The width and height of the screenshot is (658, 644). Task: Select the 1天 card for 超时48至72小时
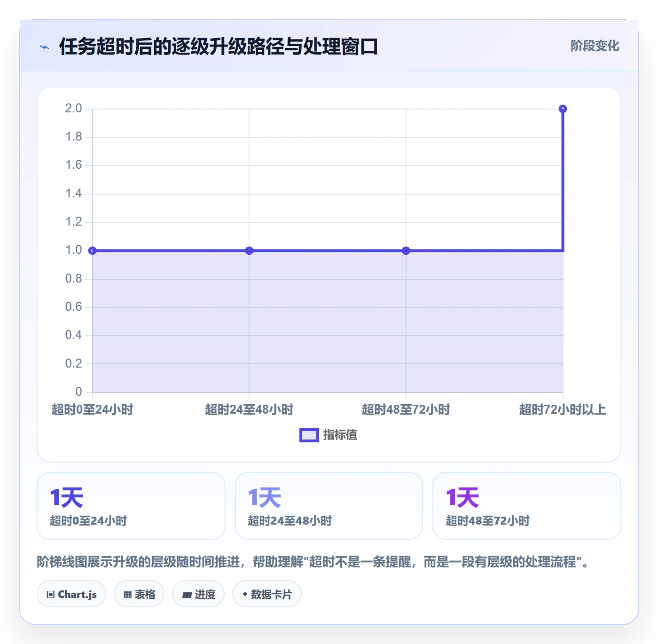[527, 506]
